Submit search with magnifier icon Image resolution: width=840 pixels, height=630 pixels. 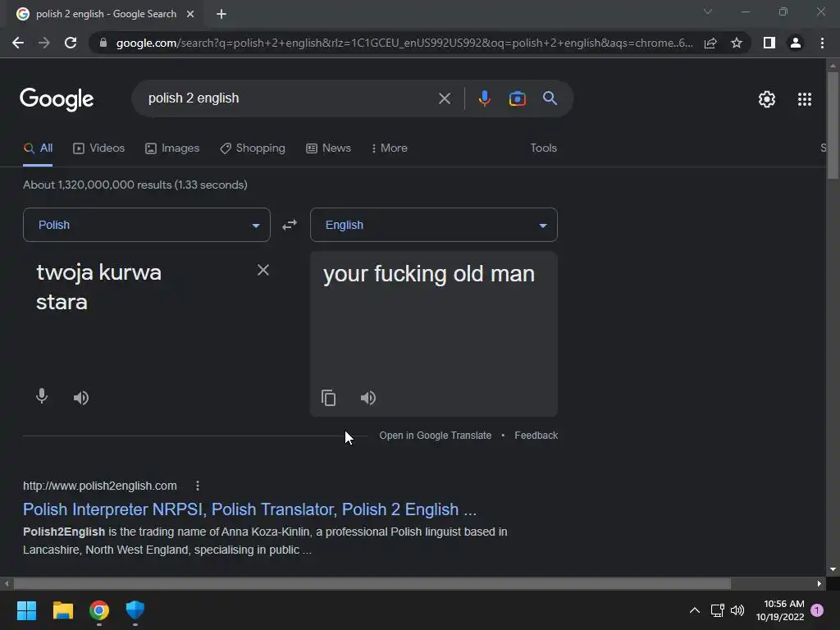[x=550, y=98]
